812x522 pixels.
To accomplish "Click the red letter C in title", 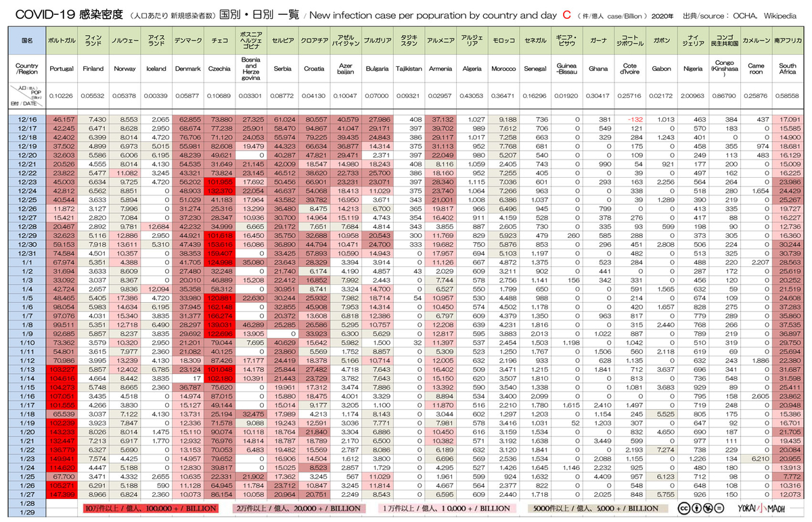I will click(x=567, y=15).
